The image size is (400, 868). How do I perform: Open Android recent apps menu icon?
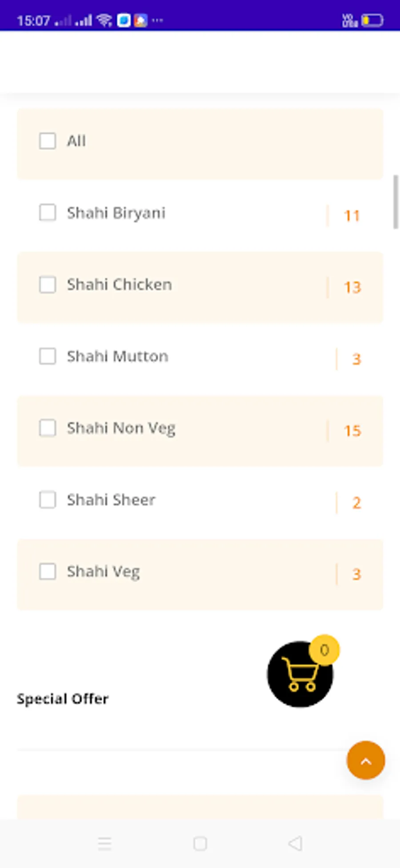105,843
